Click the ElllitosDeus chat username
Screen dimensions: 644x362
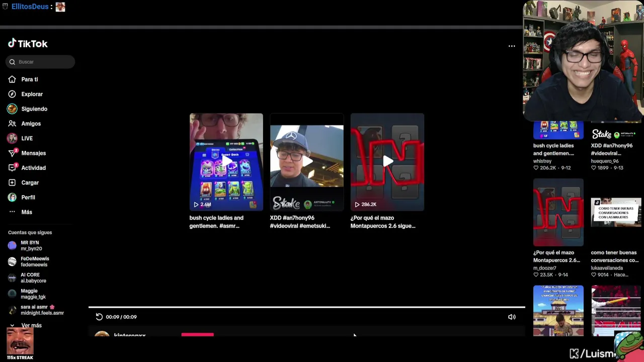point(30,7)
